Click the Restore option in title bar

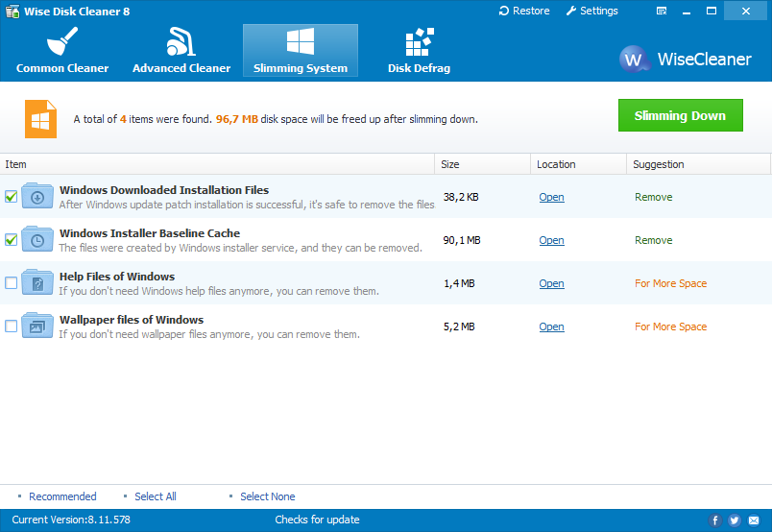(x=524, y=11)
